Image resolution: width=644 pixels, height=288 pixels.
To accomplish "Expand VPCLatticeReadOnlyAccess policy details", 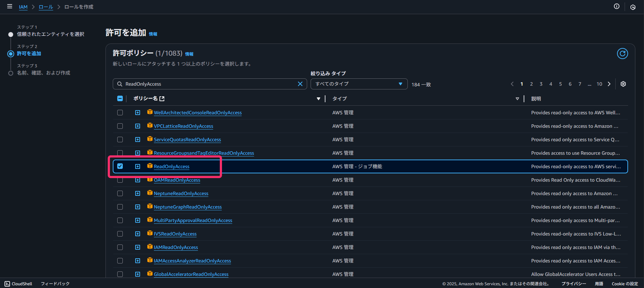I will tap(138, 126).
